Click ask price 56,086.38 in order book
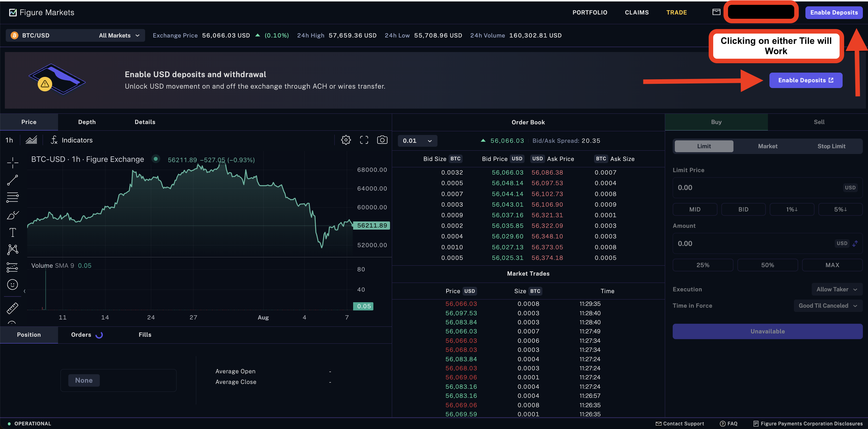 tap(547, 172)
